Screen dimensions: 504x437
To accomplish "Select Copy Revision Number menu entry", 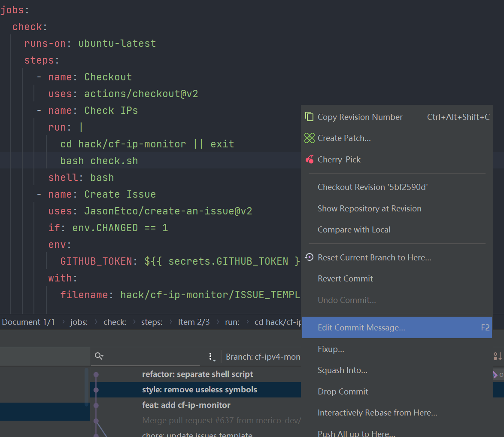I will (x=397, y=117).
